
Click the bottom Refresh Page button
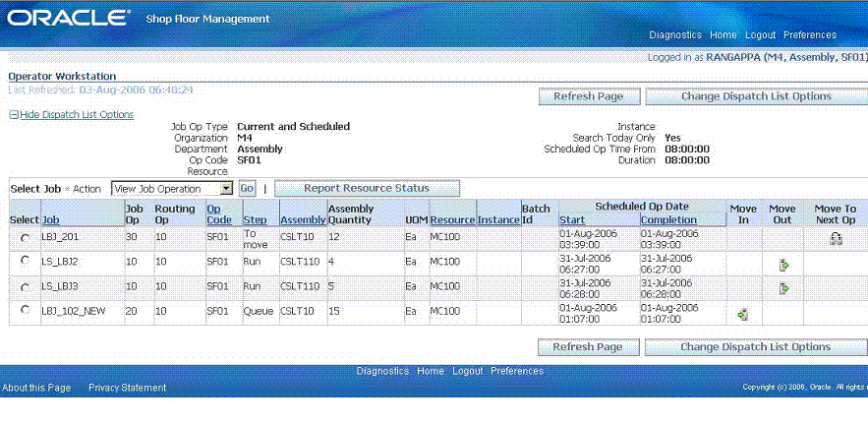589,347
